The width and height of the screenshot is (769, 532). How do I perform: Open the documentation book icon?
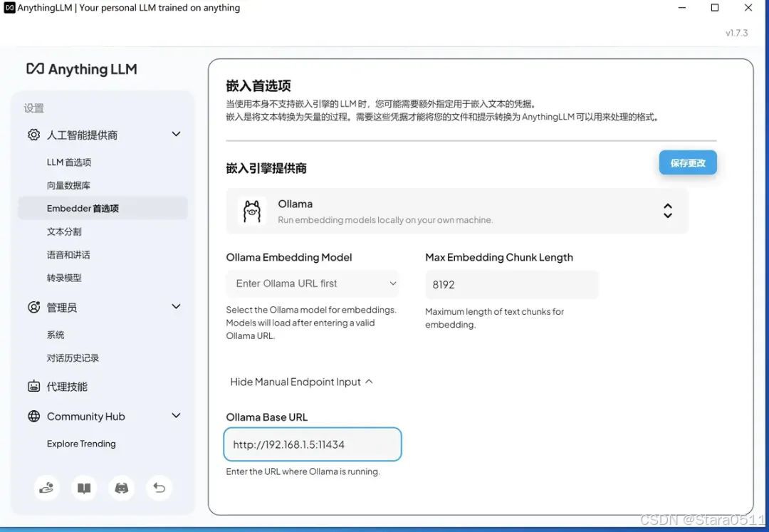click(84, 488)
